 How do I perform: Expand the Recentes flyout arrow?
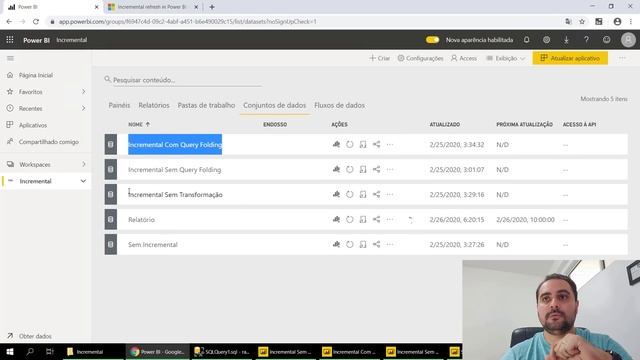(83, 108)
